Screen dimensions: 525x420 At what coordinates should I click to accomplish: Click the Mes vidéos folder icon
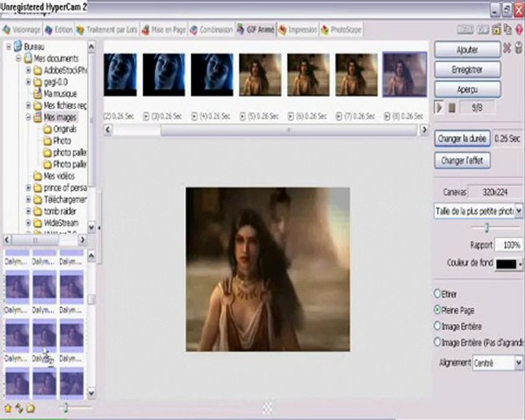coord(37,176)
